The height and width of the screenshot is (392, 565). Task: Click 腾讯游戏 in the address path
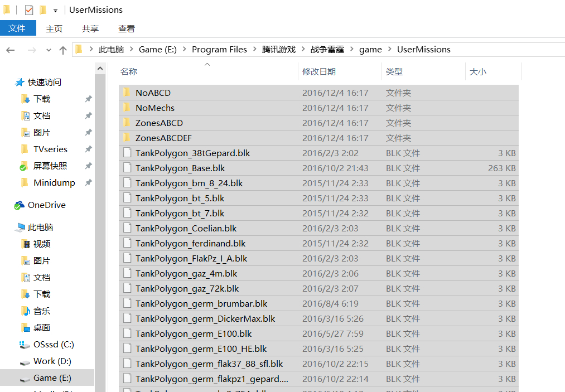pos(279,50)
